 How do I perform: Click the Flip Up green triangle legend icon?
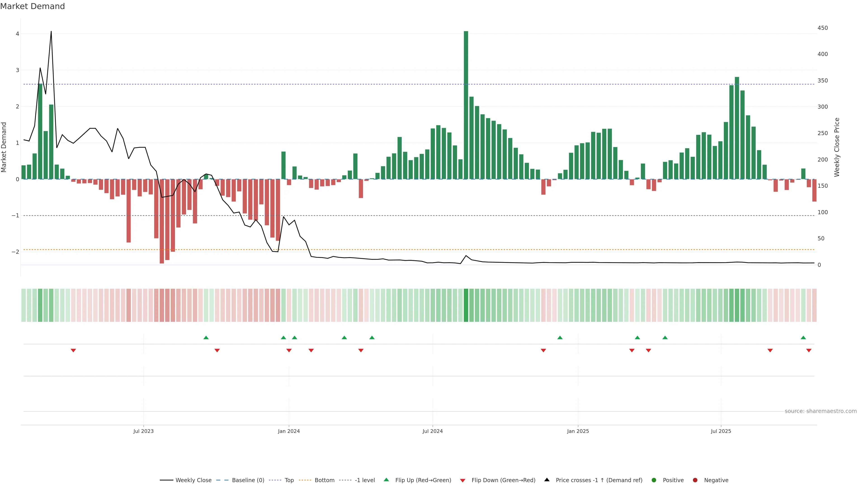pos(387,480)
